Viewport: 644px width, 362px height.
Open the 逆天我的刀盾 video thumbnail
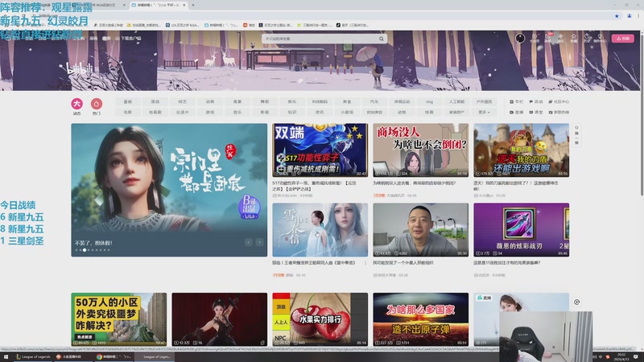click(521, 150)
